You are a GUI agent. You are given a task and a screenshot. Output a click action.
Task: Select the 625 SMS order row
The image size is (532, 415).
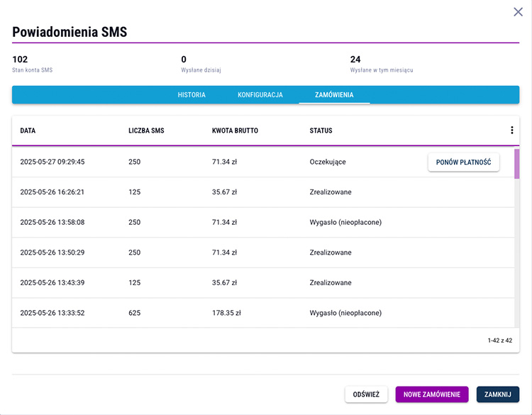pos(263,313)
